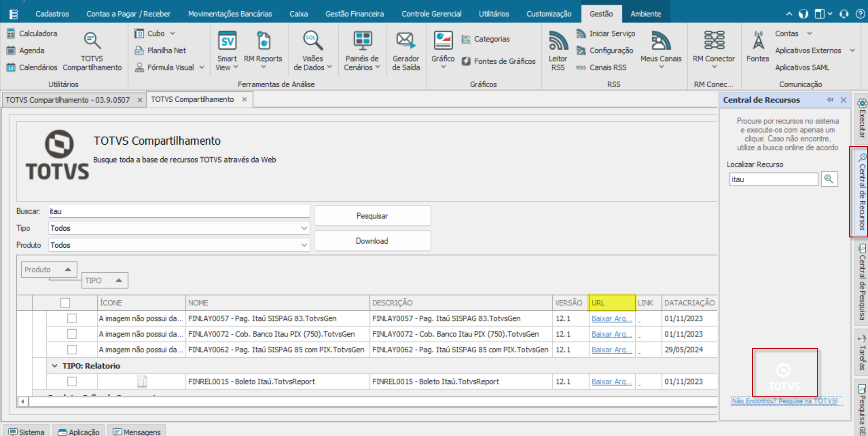Viewport: 868px width, 436px height.
Task: Open RM Reports
Action: tap(263, 51)
